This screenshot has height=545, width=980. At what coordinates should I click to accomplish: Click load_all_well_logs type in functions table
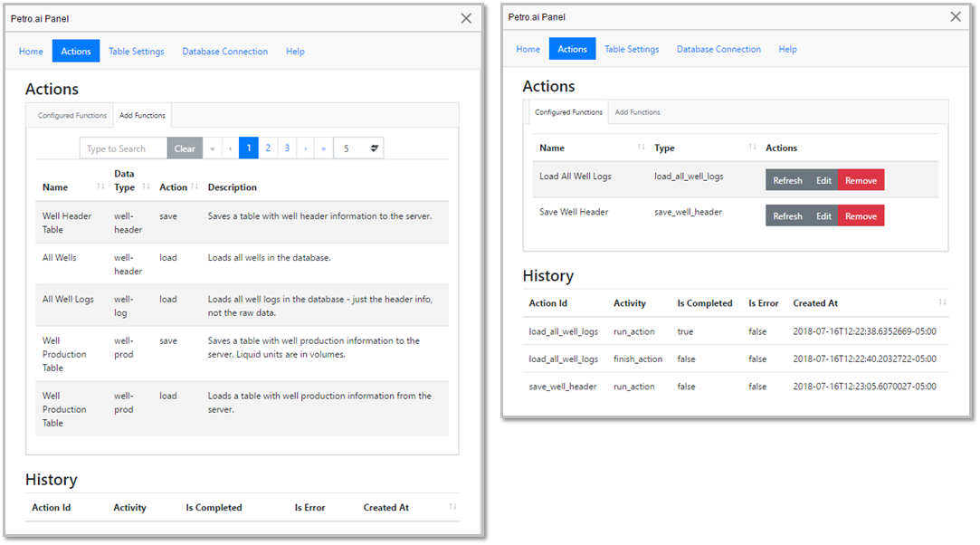tap(689, 177)
